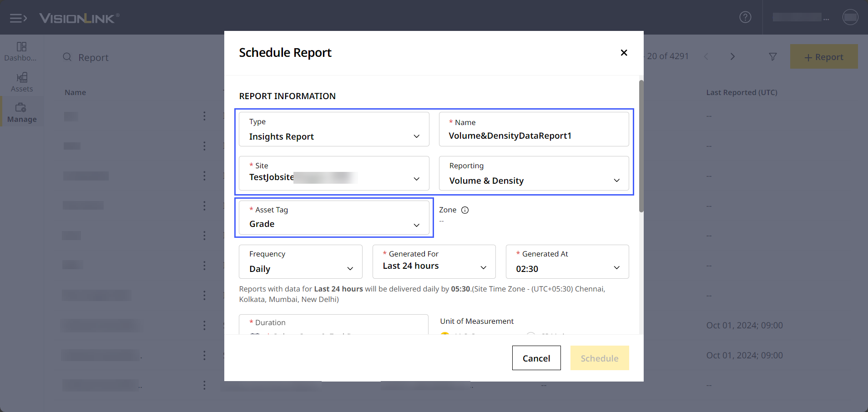Open the user profile avatar

pyautogui.click(x=850, y=17)
